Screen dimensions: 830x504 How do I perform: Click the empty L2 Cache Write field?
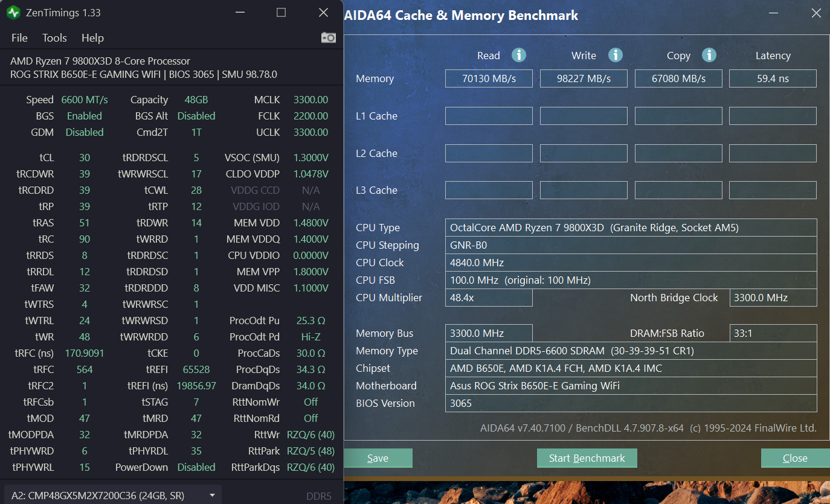coord(584,153)
